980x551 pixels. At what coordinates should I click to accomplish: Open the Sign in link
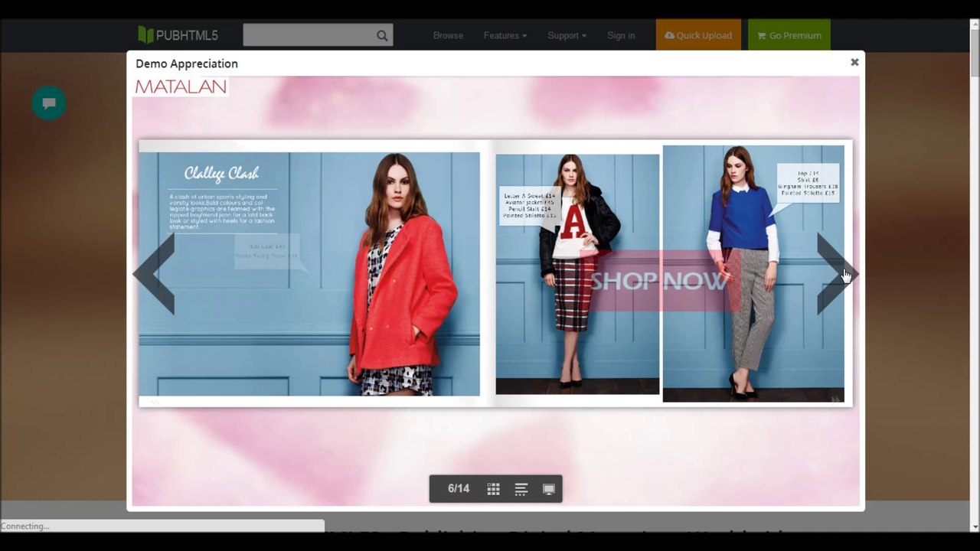pos(621,35)
